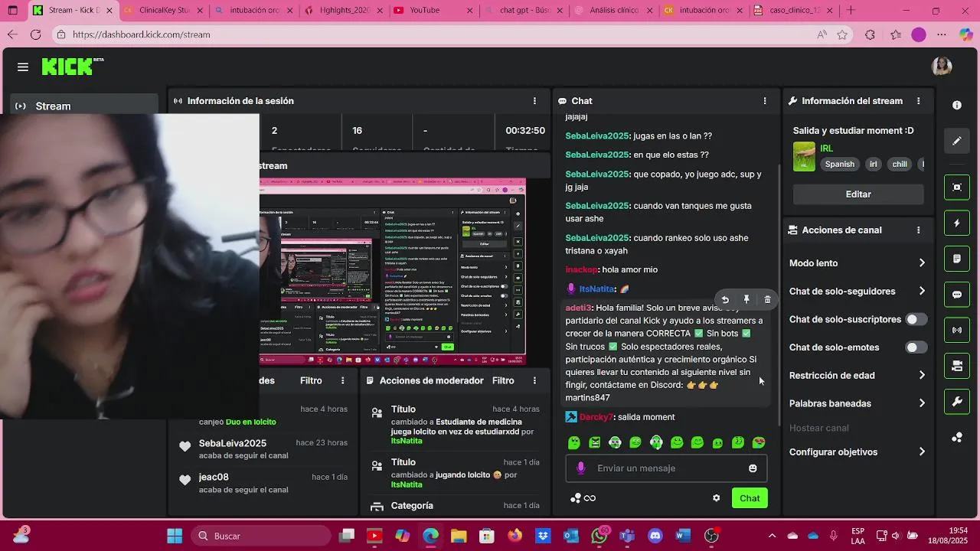Pin the adeti3 chat message

(x=746, y=300)
